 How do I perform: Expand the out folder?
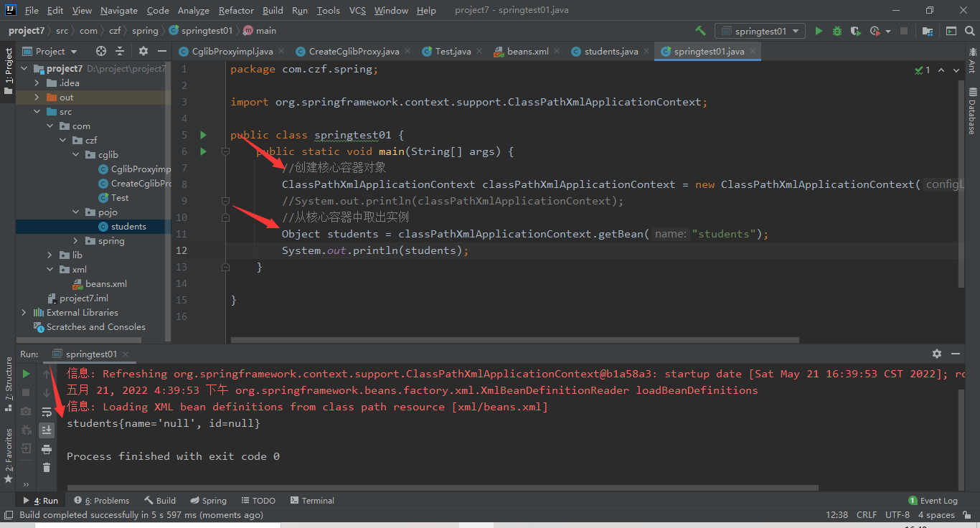pos(37,98)
